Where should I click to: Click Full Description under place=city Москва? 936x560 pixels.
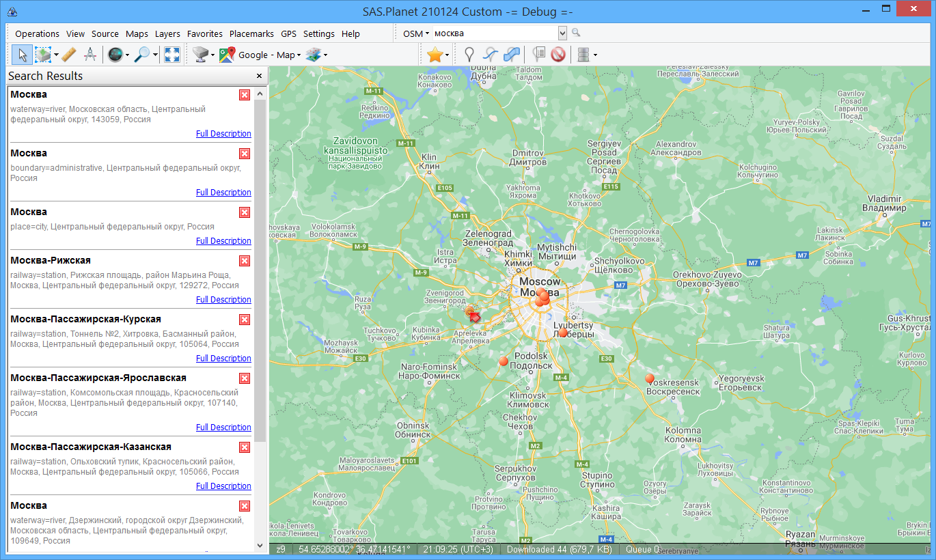tap(223, 241)
